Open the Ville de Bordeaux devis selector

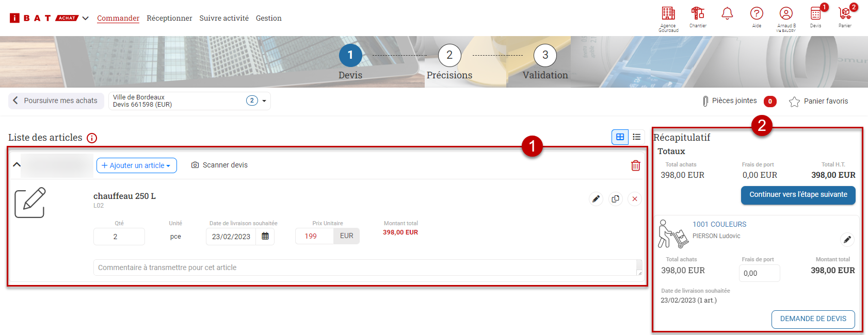pyautogui.click(x=189, y=101)
